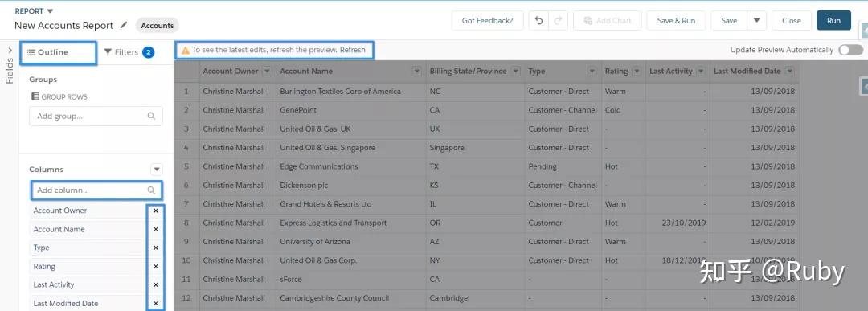Viewport: 868px width, 311px height.
Task: Click the Save button
Action: (x=729, y=20)
